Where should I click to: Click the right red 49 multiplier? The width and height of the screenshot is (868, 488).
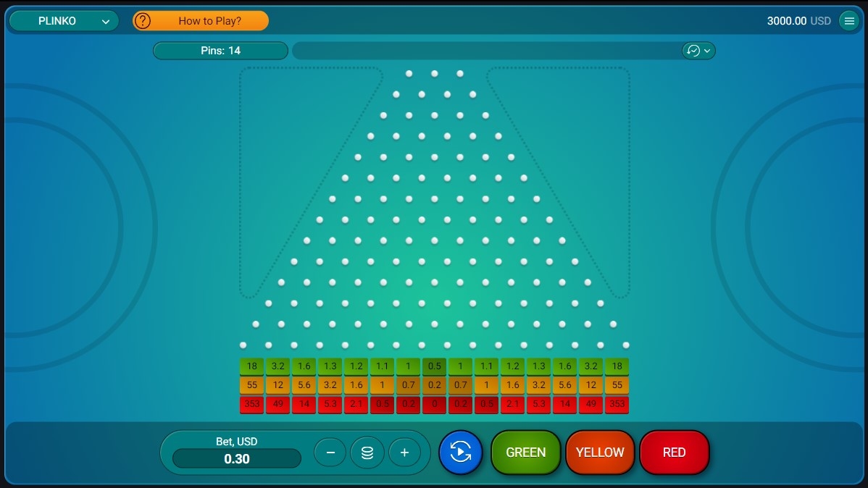[x=591, y=405]
